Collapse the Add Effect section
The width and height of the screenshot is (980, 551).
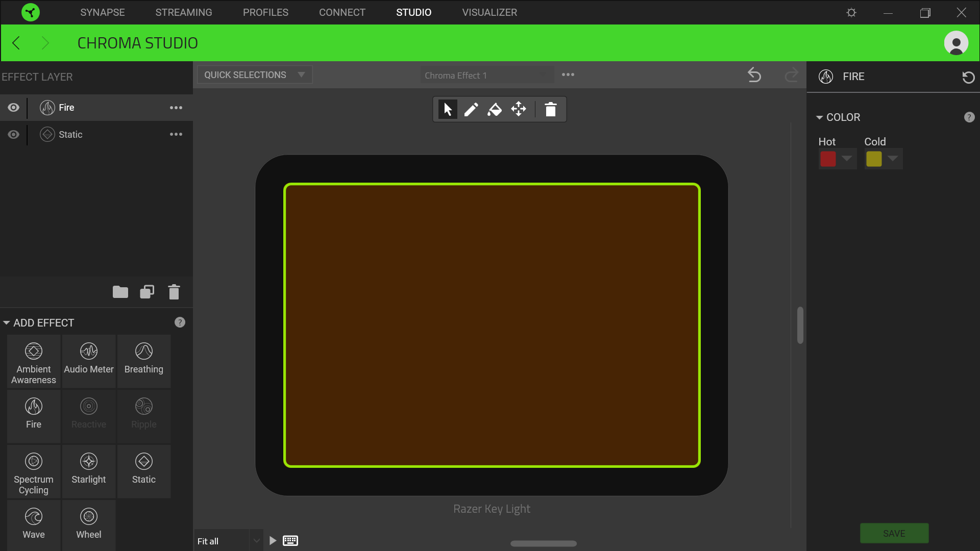[x=7, y=323]
